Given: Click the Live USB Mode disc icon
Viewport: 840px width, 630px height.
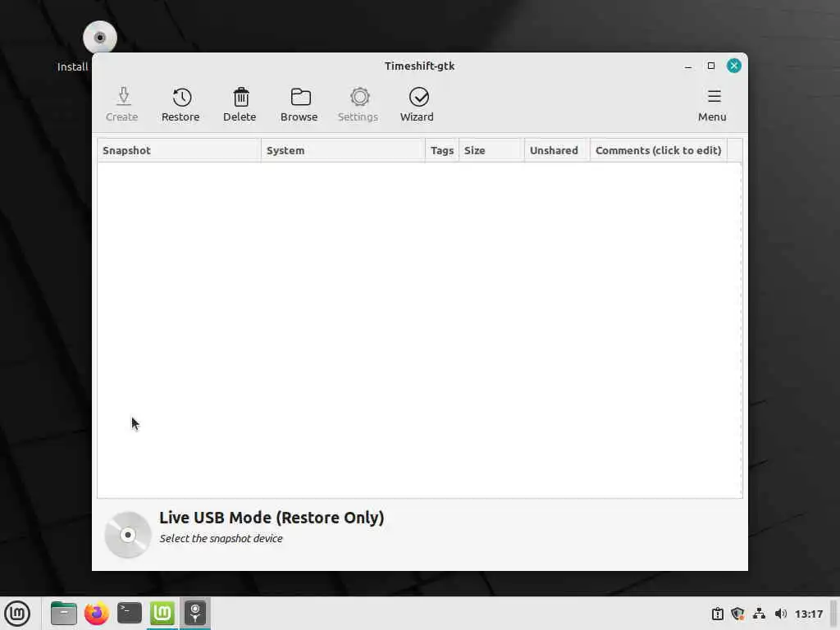Looking at the screenshot, I should point(127,535).
